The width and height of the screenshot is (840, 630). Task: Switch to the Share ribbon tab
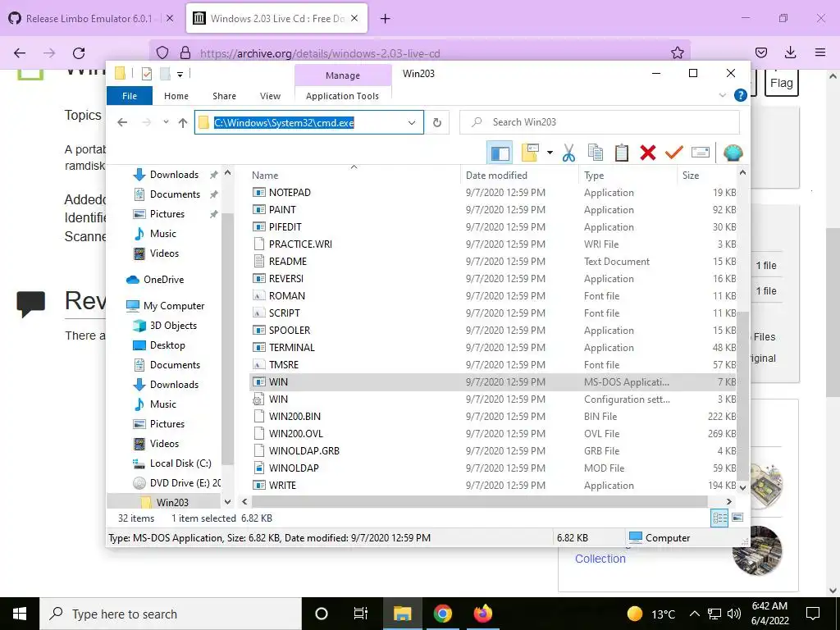[x=224, y=96]
